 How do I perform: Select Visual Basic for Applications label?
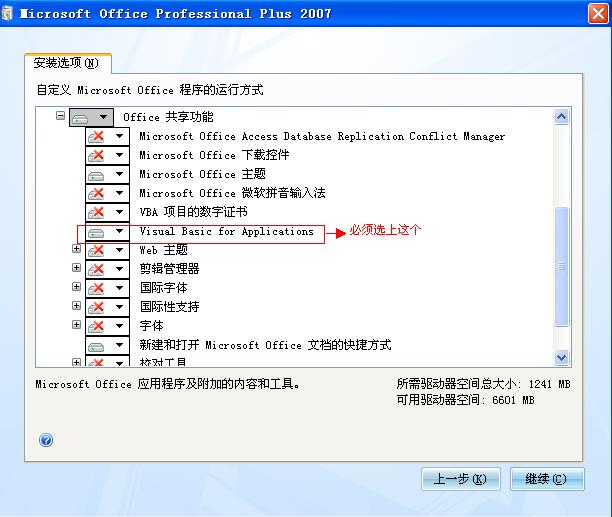[227, 231]
